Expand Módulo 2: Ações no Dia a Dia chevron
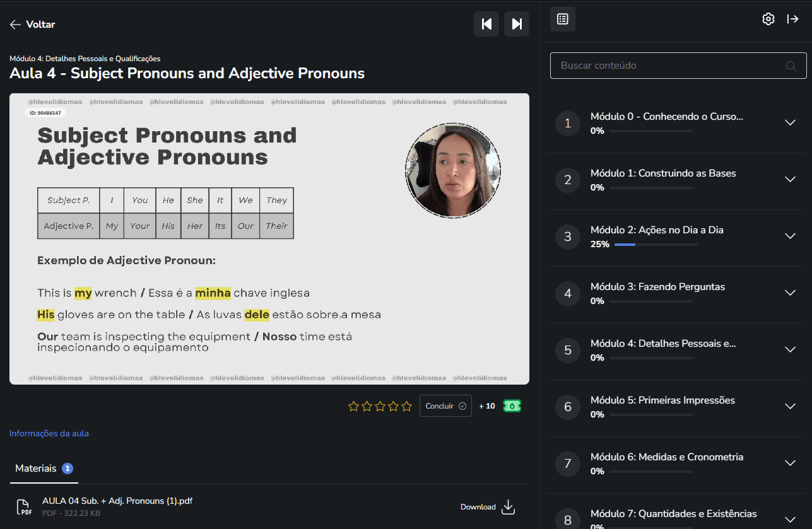This screenshot has height=529, width=812. point(790,236)
